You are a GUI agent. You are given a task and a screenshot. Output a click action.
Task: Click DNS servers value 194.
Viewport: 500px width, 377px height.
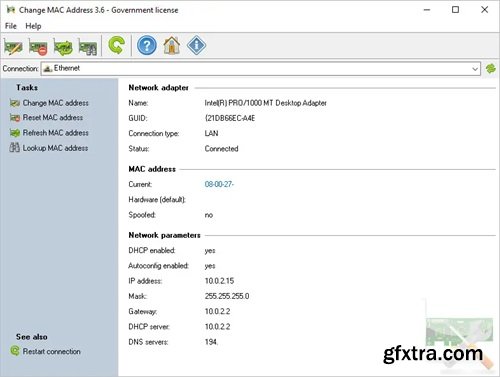tap(211, 342)
